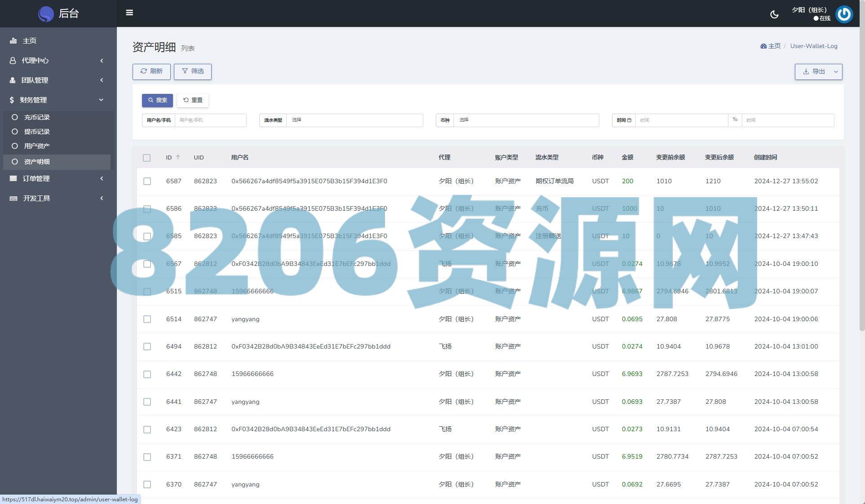Image resolution: width=865 pixels, height=504 pixels.
Task: Click the 用户名/手机 input field
Action: [x=210, y=120]
